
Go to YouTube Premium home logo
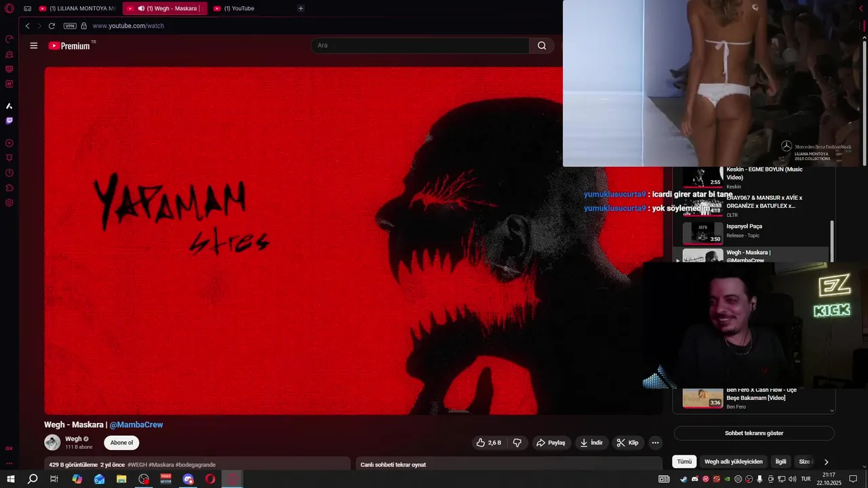pos(71,45)
